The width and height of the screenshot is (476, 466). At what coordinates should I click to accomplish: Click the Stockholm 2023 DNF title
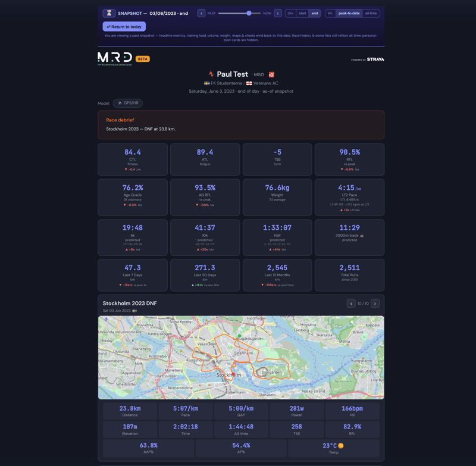130,304
